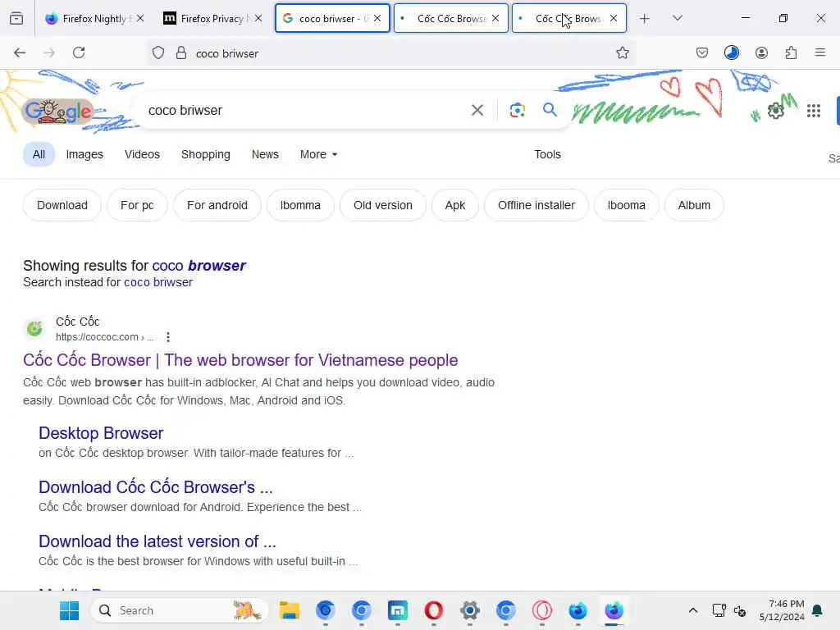Reload the current page
Viewport: 840px width, 630px height.
pos(79,52)
